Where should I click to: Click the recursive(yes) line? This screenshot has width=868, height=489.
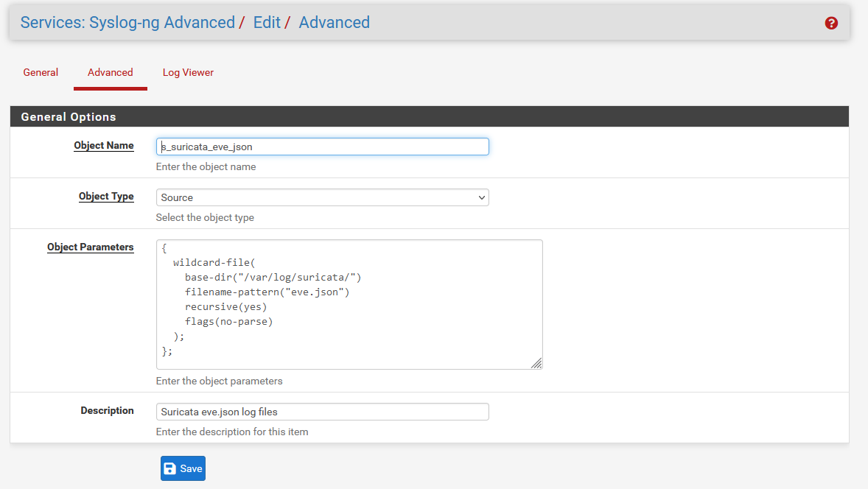(226, 307)
